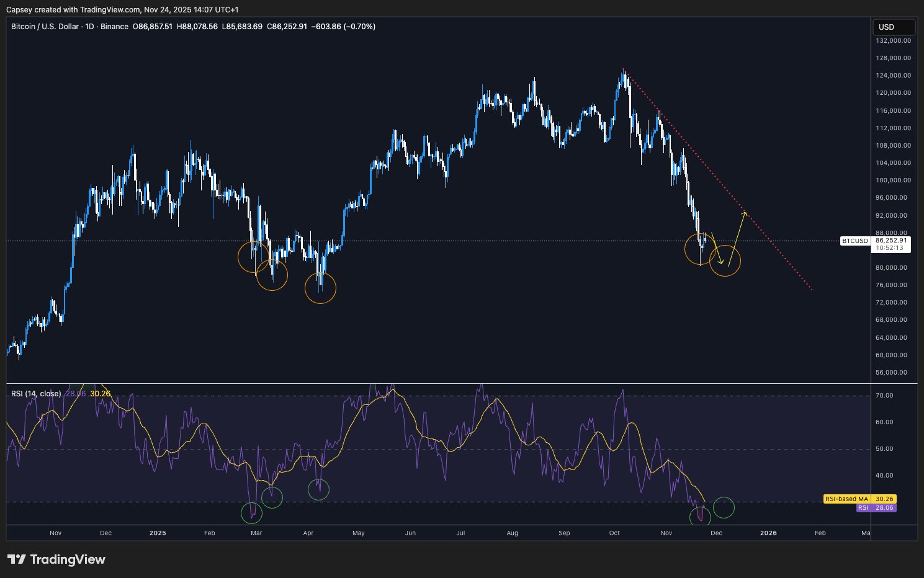Select the yellow downward projection arrow
Image resolution: width=924 pixels, height=578 pixels.
(715, 249)
